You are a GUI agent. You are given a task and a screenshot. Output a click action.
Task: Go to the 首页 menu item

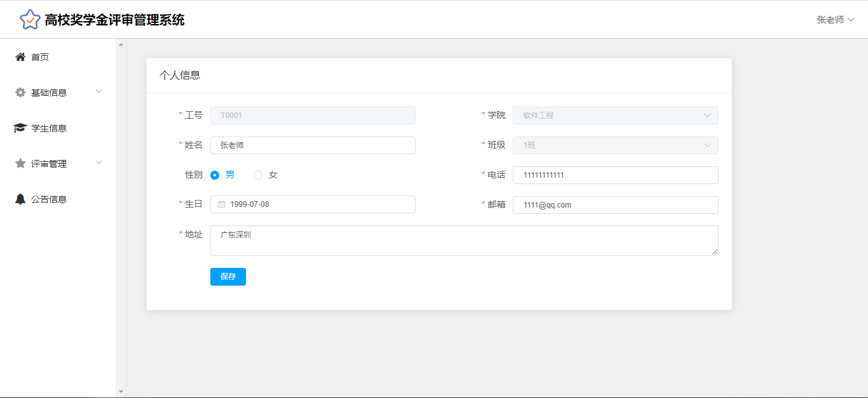[x=58, y=57]
